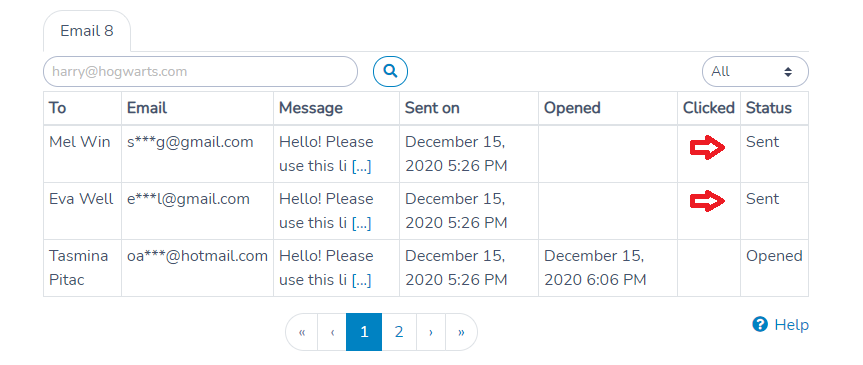Screen dimensions: 863x365
Task: Select the Email 8 tab
Action: [x=87, y=31]
